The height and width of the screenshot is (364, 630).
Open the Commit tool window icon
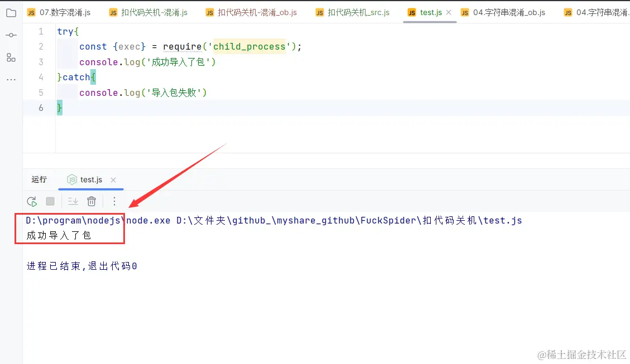[11, 35]
